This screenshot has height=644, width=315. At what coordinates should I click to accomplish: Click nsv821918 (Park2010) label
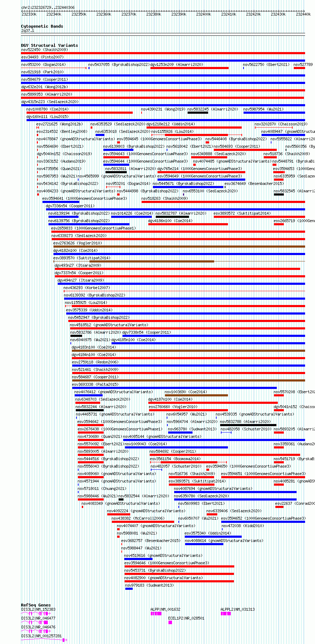[42, 72]
